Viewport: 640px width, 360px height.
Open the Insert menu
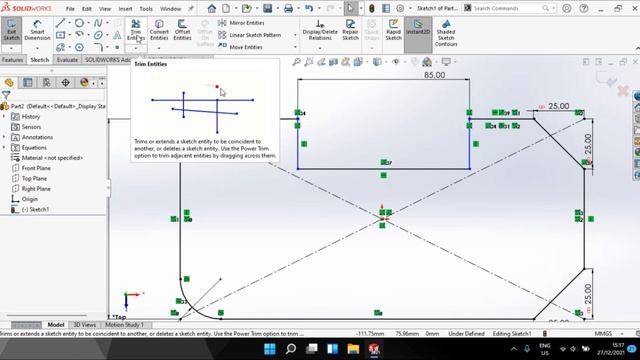tap(125, 9)
